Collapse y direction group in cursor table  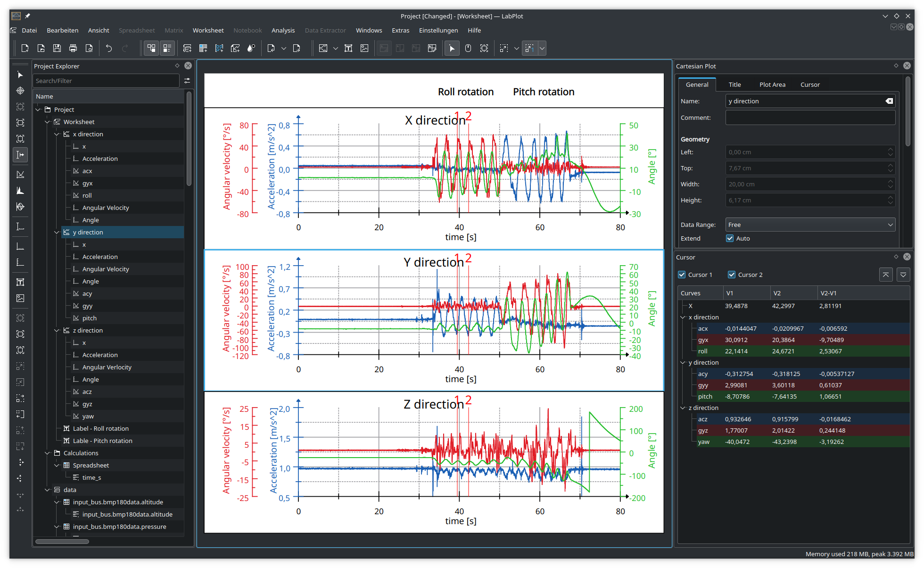click(683, 362)
